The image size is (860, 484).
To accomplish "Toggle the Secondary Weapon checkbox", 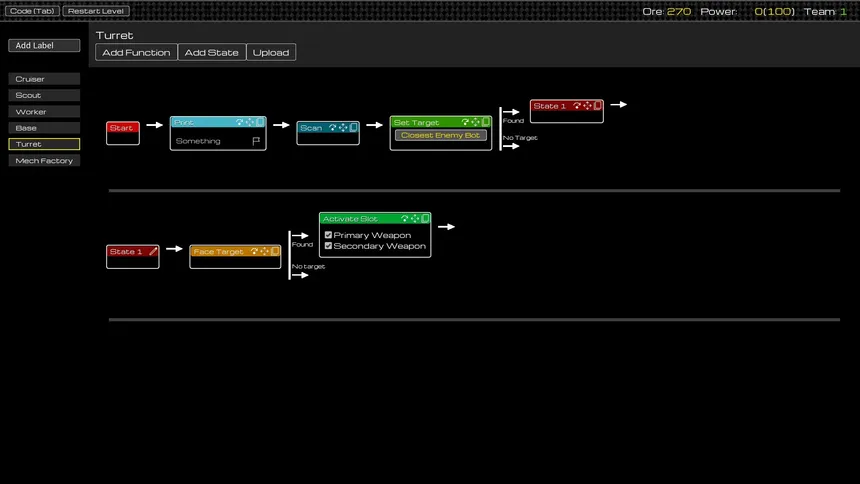I will (x=328, y=246).
